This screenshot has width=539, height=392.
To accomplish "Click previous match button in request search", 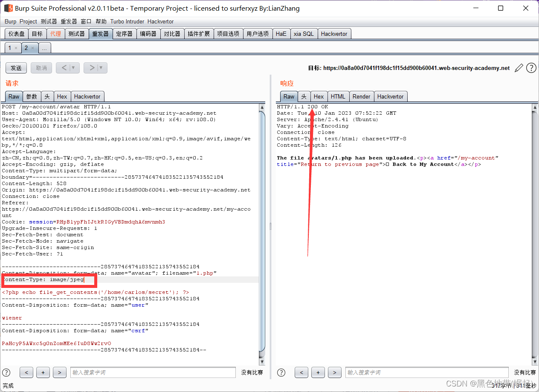I will pos(26,372).
